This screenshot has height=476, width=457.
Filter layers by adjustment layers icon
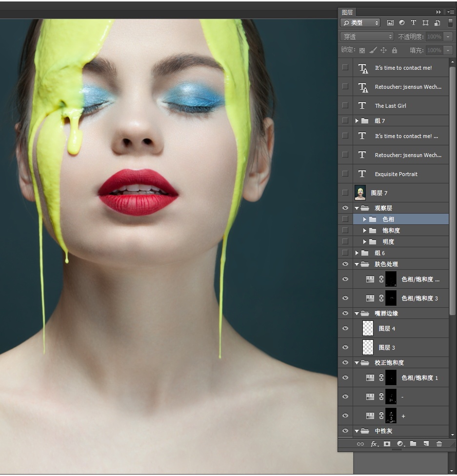coord(402,23)
